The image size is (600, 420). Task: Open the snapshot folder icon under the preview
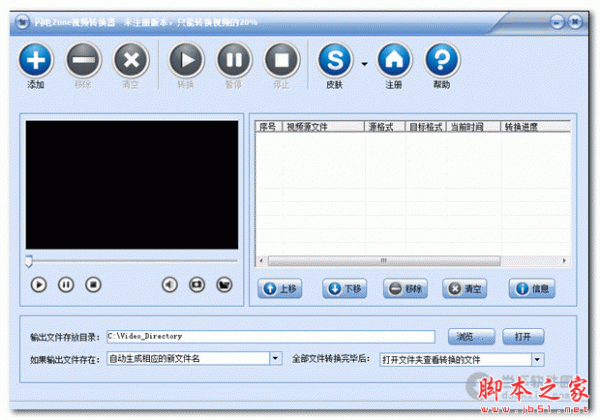(224, 285)
